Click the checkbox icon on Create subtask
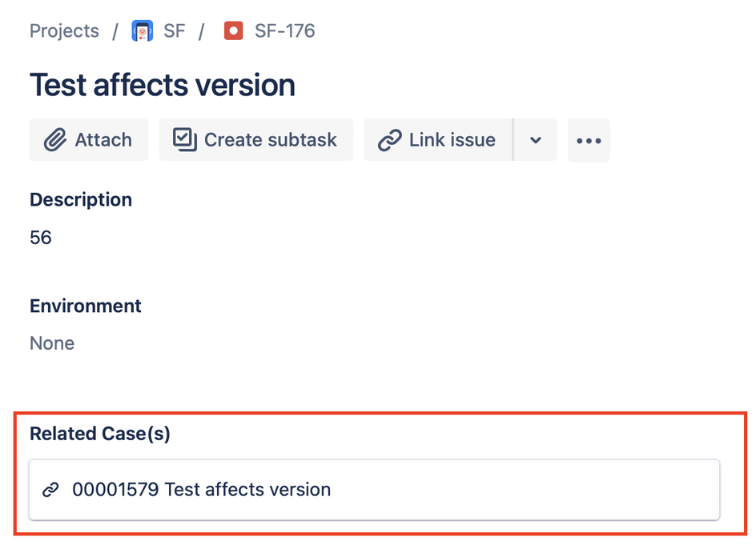Image resolution: width=756 pixels, height=553 pixels. click(x=185, y=140)
